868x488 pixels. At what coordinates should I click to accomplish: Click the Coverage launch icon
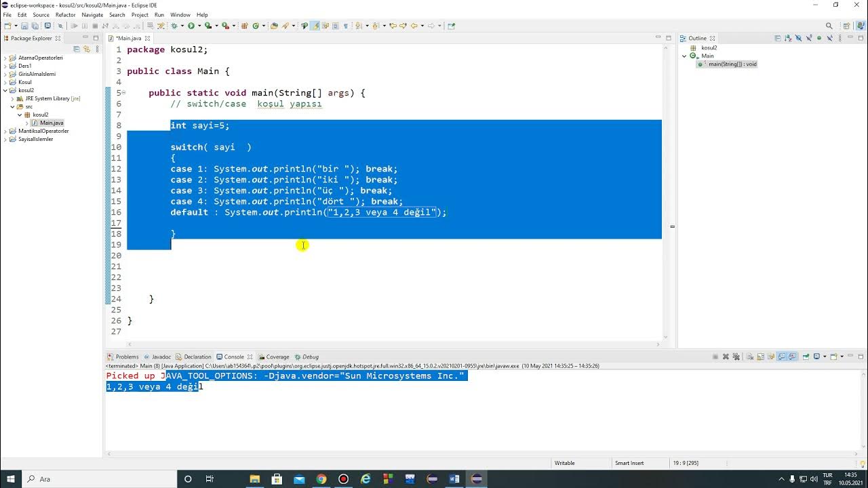click(x=208, y=26)
